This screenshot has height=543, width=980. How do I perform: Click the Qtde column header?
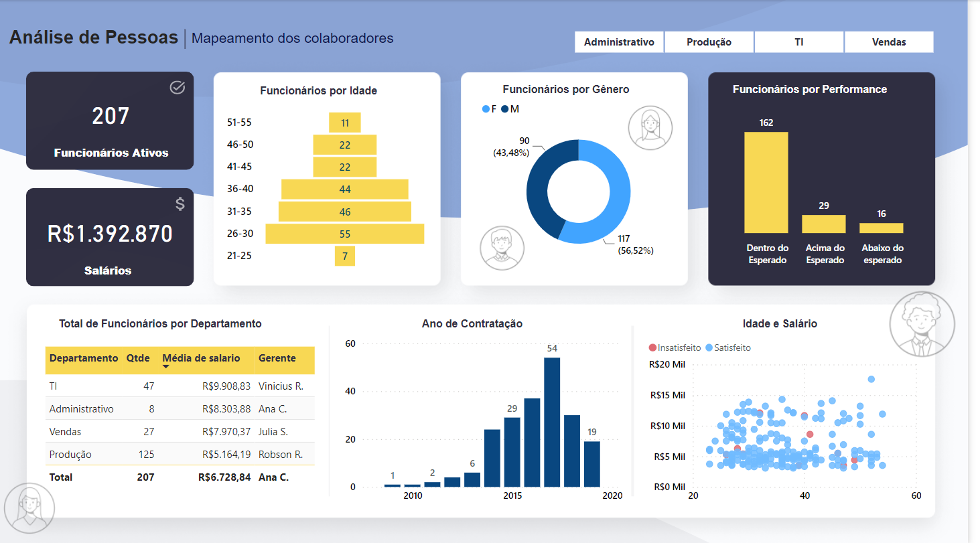(x=138, y=358)
